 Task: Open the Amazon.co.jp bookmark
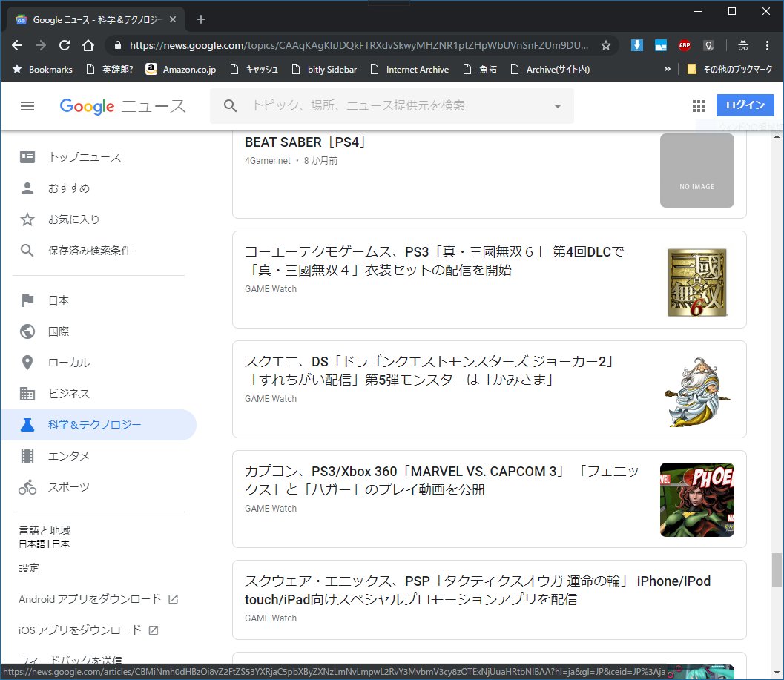click(181, 70)
